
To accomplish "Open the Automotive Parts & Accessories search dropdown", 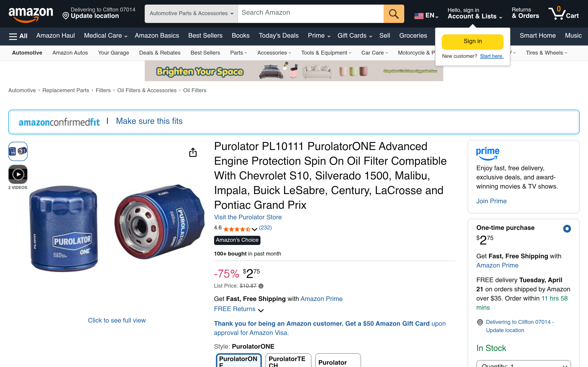I will click(x=191, y=14).
